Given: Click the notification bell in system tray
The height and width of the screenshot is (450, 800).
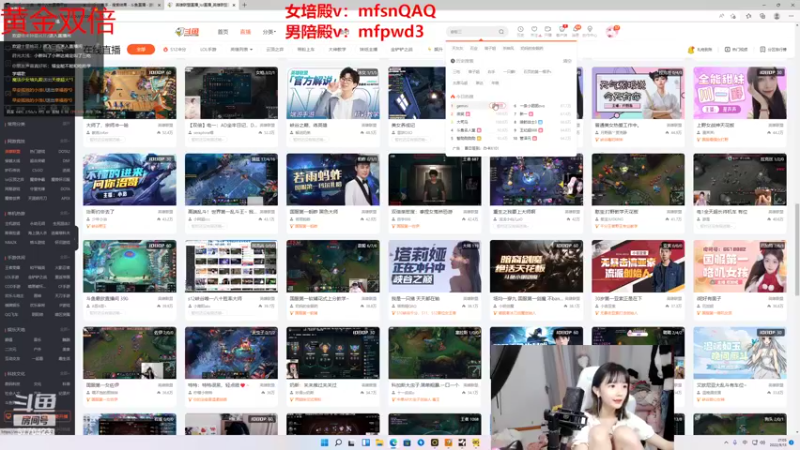Looking at the screenshot, I should pyautogui.click(x=791, y=442).
